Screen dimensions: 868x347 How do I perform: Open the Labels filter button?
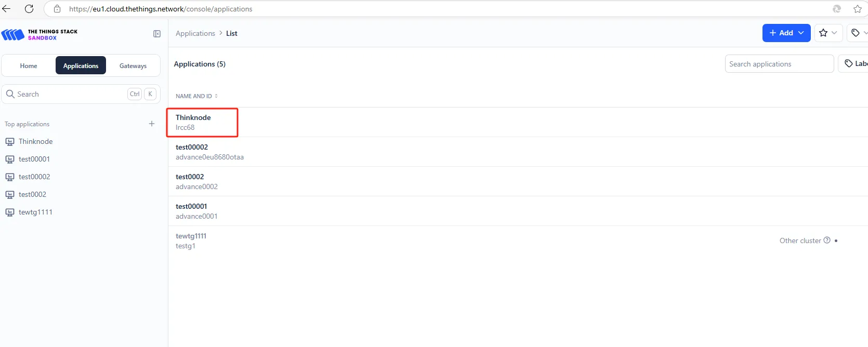[854, 64]
